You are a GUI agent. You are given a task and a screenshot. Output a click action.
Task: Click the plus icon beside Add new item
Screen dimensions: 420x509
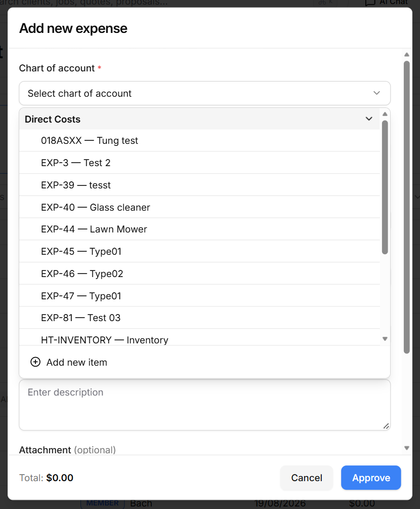(x=35, y=362)
